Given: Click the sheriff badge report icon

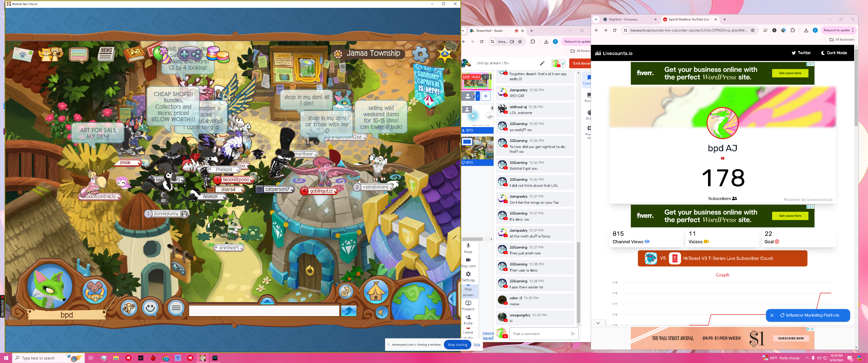Looking at the screenshot, I should pos(445,54).
